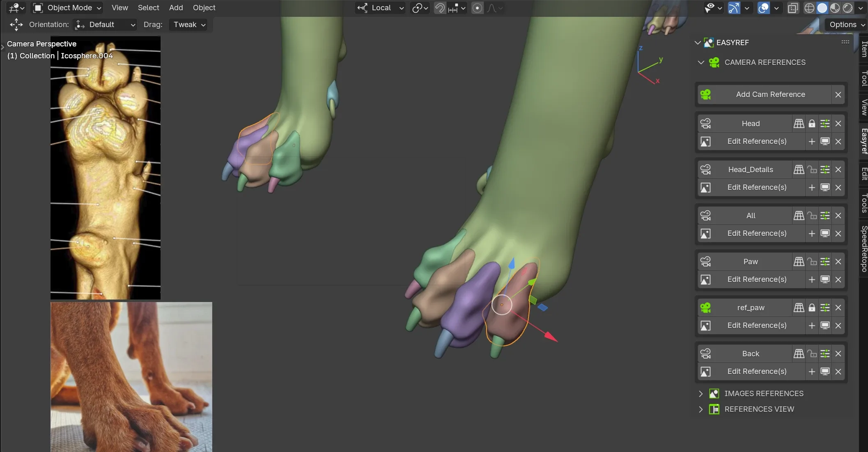The image size is (868, 452).
Task: Click the plus icon to add a Paw reference
Action: (811, 279)
